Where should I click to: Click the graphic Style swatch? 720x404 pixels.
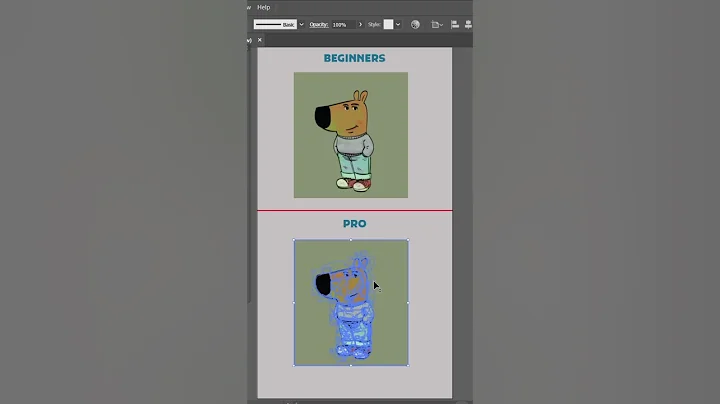click(x=388, y=24)
